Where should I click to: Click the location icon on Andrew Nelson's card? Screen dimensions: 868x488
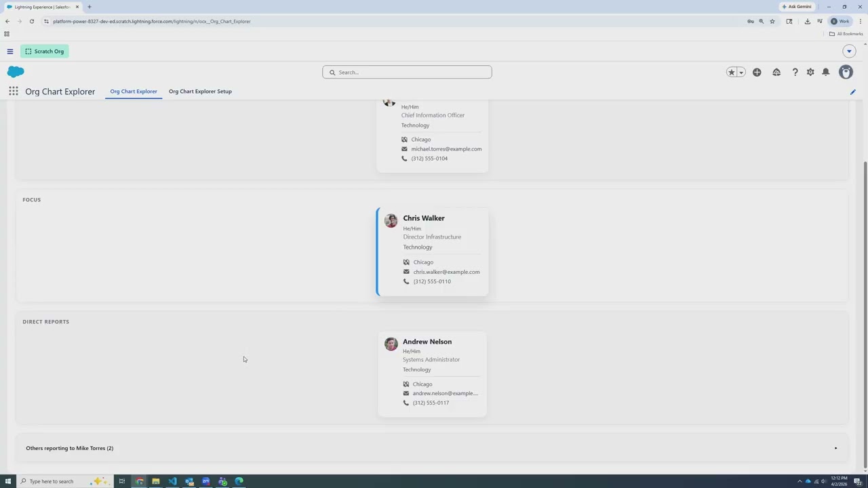(x=406, y=384)
